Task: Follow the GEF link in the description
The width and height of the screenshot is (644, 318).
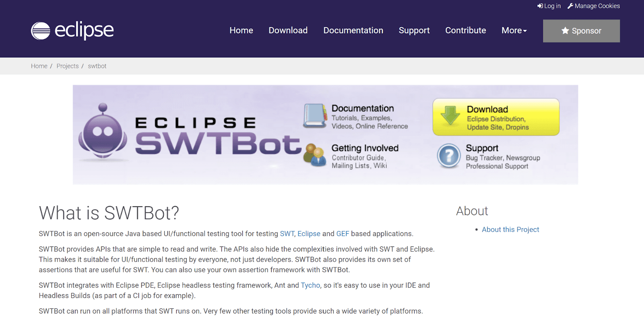Action: [x=343, y=234]
